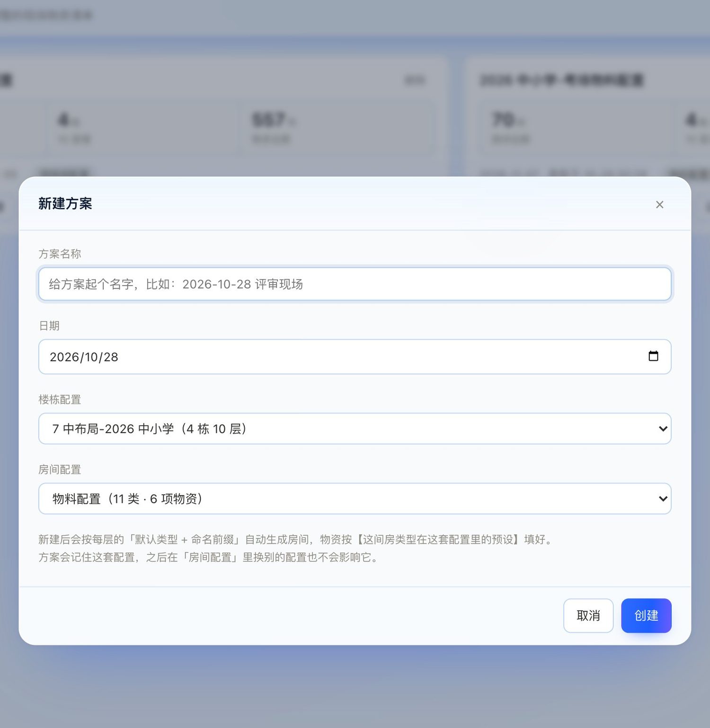
Task: Close the 新建方案 dialog
Action: (x=659, y=204)
